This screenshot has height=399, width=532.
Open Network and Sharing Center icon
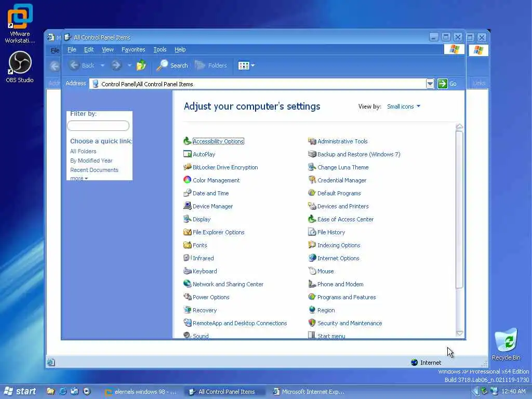[187, 284]
